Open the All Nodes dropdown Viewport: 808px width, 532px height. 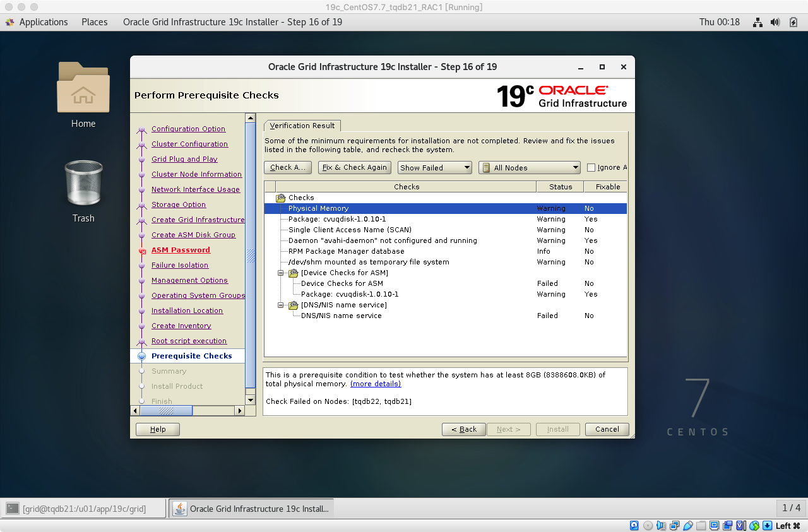(x=530, y=167)
